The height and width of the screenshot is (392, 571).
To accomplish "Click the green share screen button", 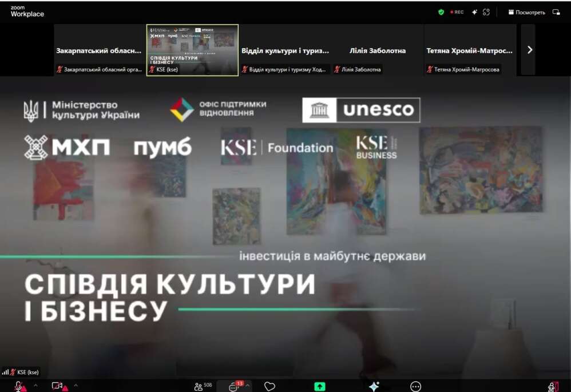I will coord(320,386).
